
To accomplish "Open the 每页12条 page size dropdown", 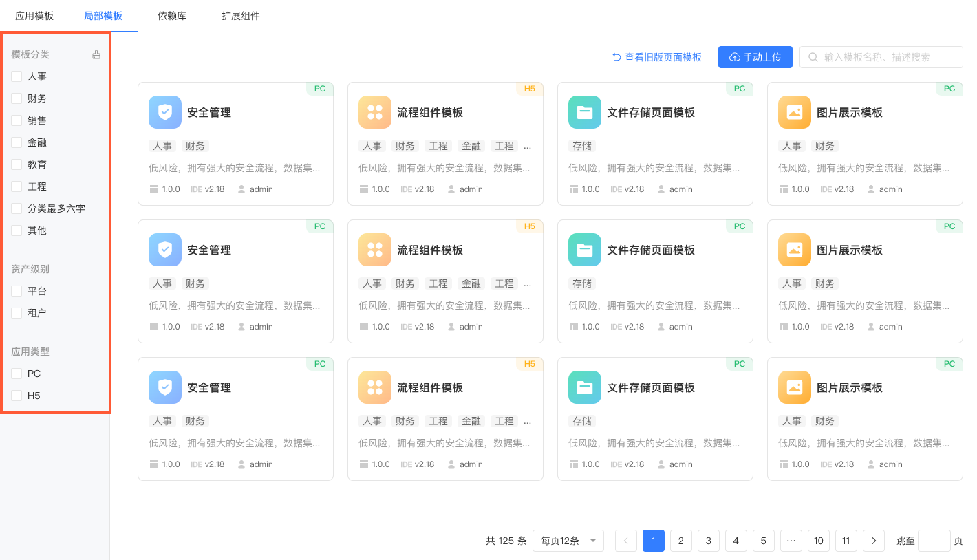I will pyautogui.click(x=568, y=541).
